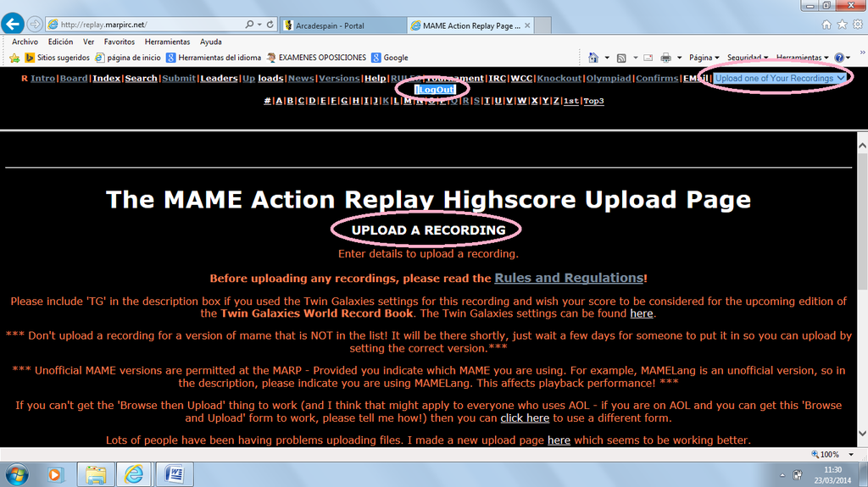This screenshot has height=487, width=868.
Task: Open the Leaders link
Action: coord(219,78)
